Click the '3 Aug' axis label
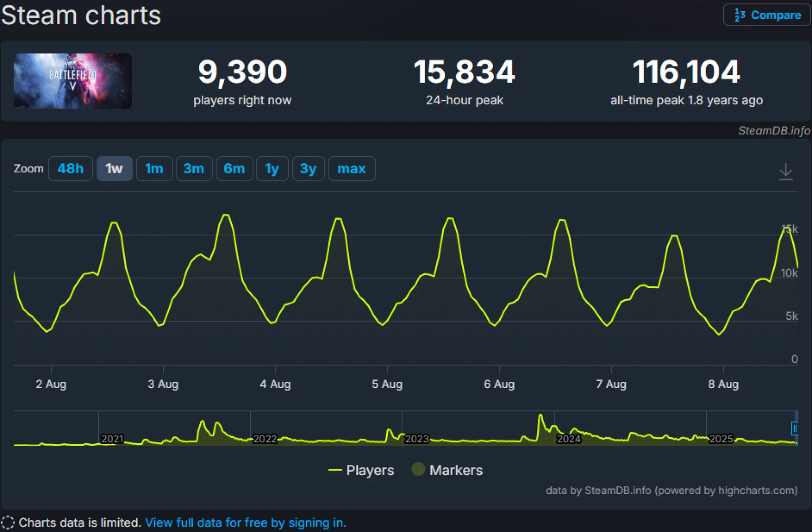 163,384
